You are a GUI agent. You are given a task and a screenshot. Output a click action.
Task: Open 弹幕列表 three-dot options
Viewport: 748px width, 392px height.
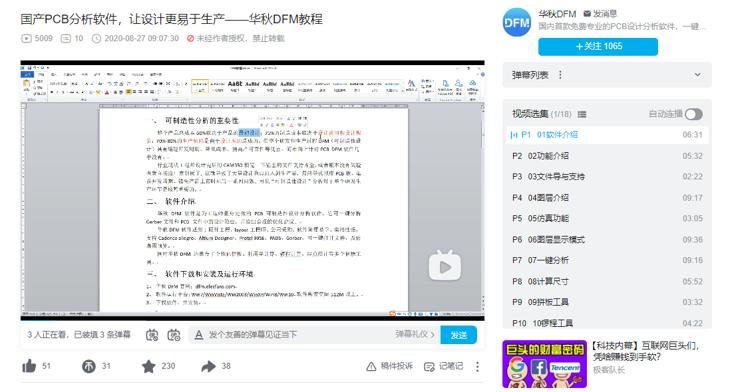pos(560,75)
